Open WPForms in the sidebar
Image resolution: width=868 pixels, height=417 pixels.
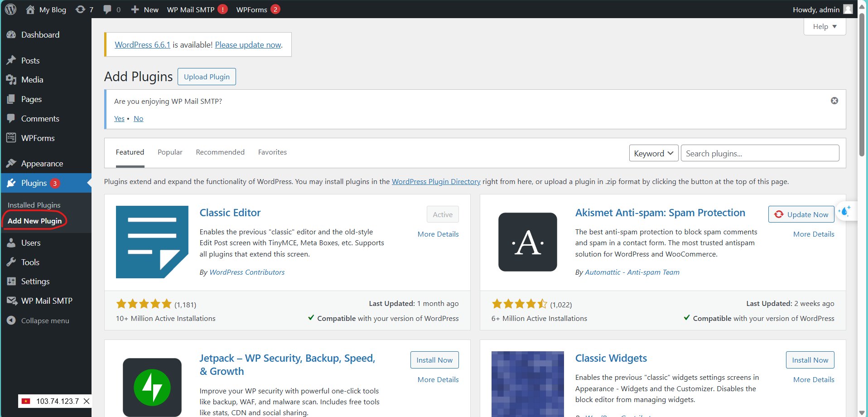tap(46, 138)
